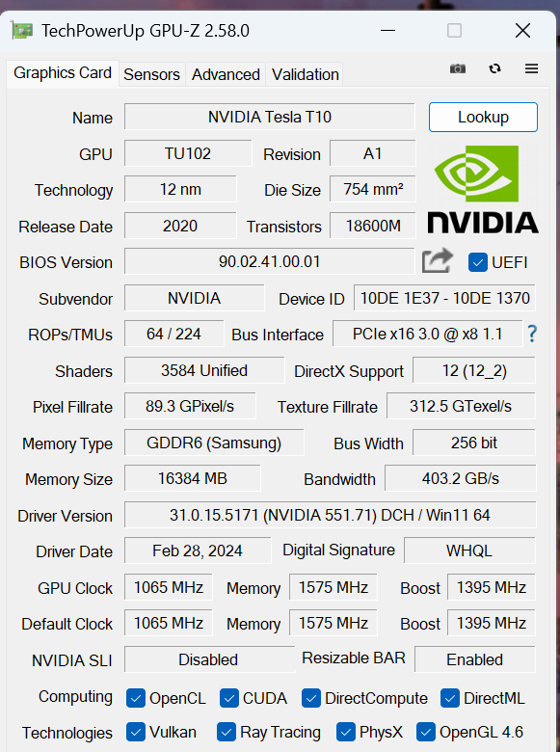The width and height of the screenshot is (560, 752).
Task: Select the Validation tab
Action: pos(305,74)
